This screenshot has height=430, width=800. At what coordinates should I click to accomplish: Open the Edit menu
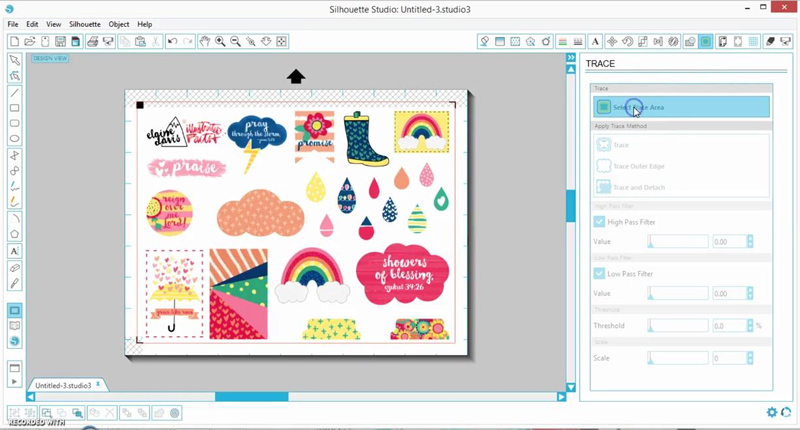32,24
